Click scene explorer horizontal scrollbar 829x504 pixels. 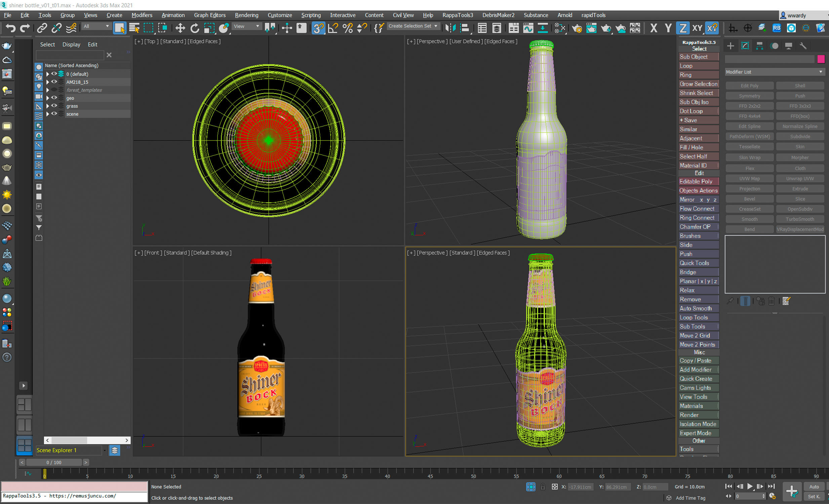[87, 440]
